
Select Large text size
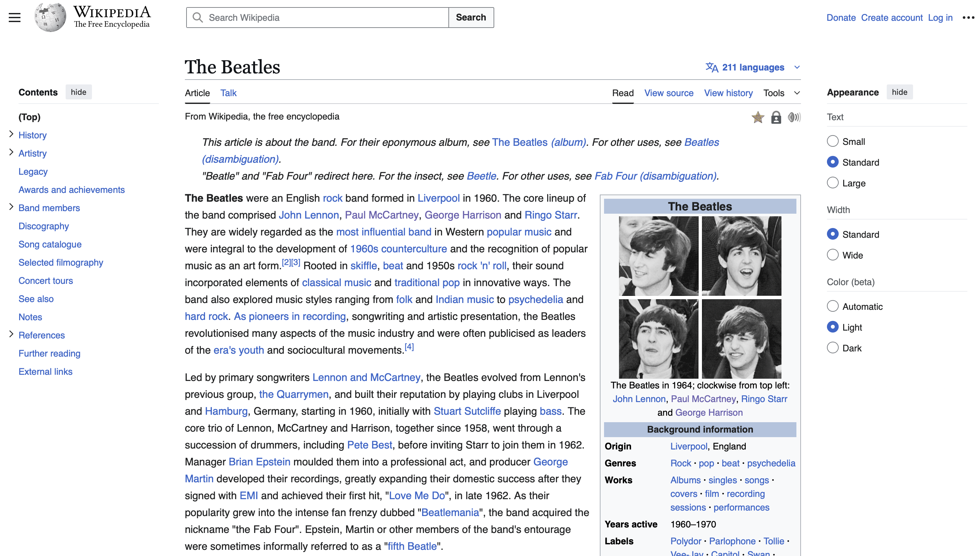(x=832, y=183)
